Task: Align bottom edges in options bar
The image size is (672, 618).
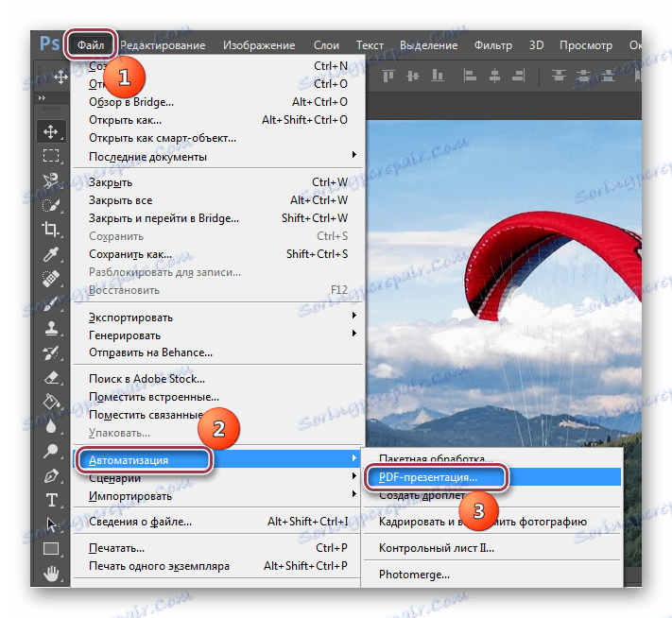Action: point(438,77)
